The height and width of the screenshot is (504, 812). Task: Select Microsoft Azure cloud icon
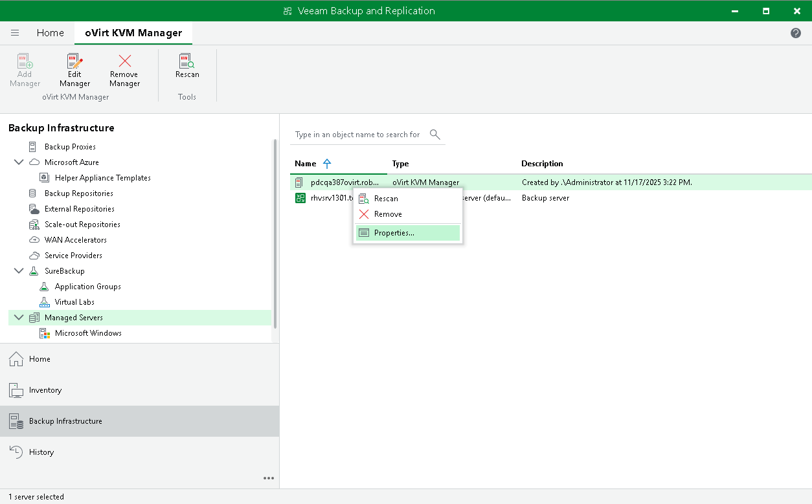point(34,162)
